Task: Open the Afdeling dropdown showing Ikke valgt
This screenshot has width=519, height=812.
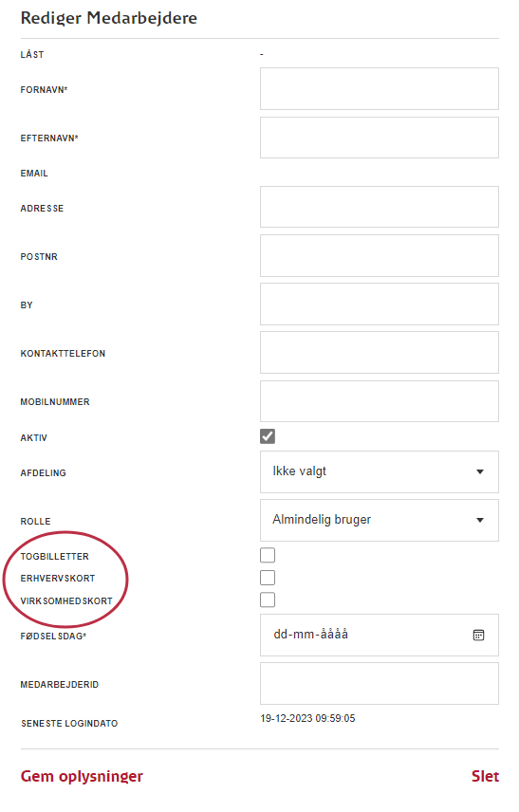Action: pyautogui.click(x=380, y=471)
